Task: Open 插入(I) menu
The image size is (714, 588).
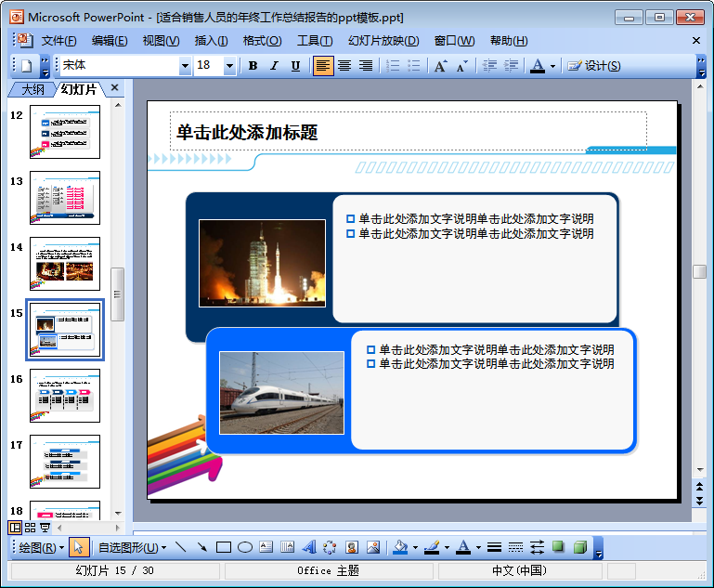Action: (x=211, y=41)
